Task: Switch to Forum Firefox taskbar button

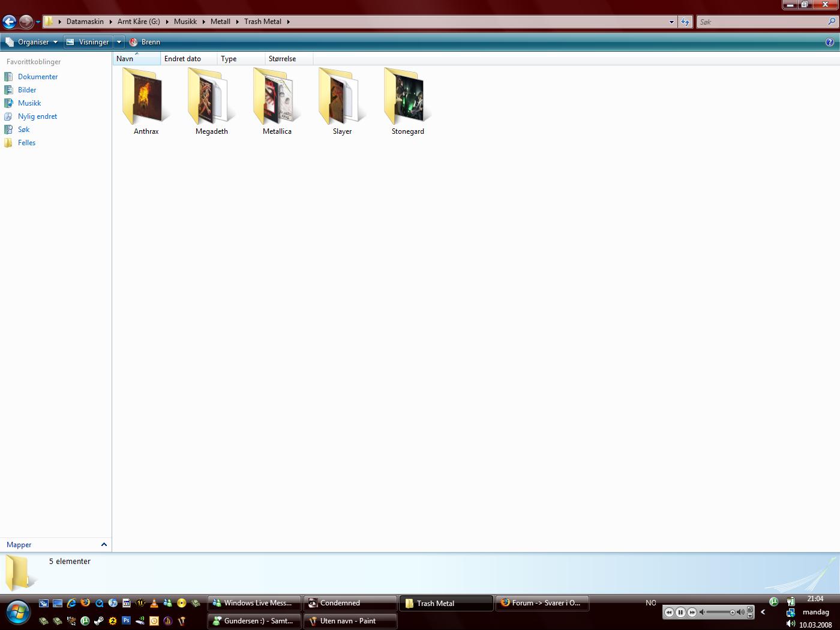Action: 542,603
